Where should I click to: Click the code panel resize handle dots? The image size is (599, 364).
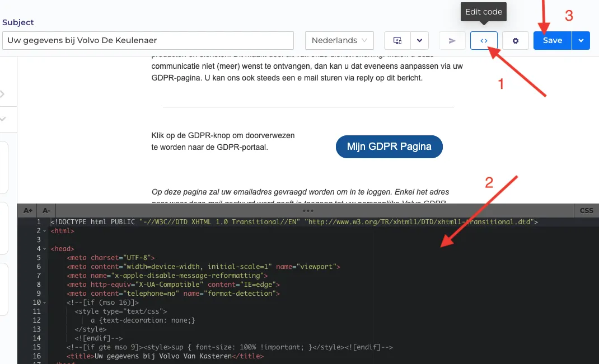308,211
